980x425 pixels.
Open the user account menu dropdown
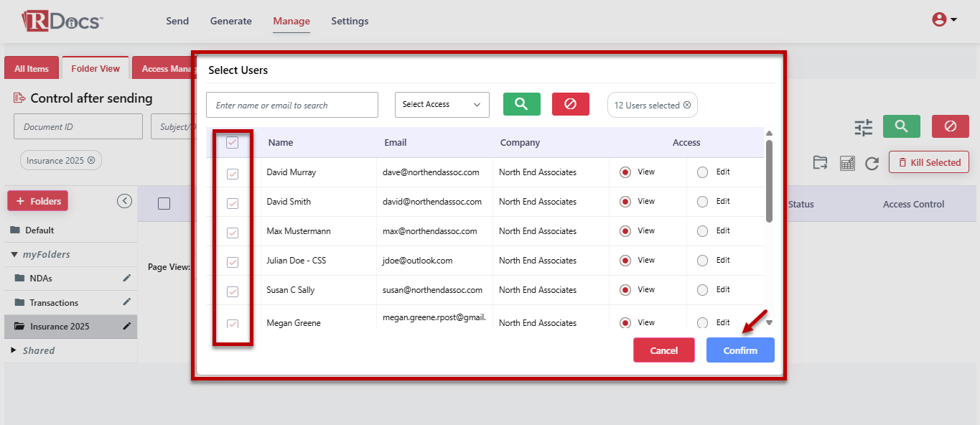pos(944,20)
